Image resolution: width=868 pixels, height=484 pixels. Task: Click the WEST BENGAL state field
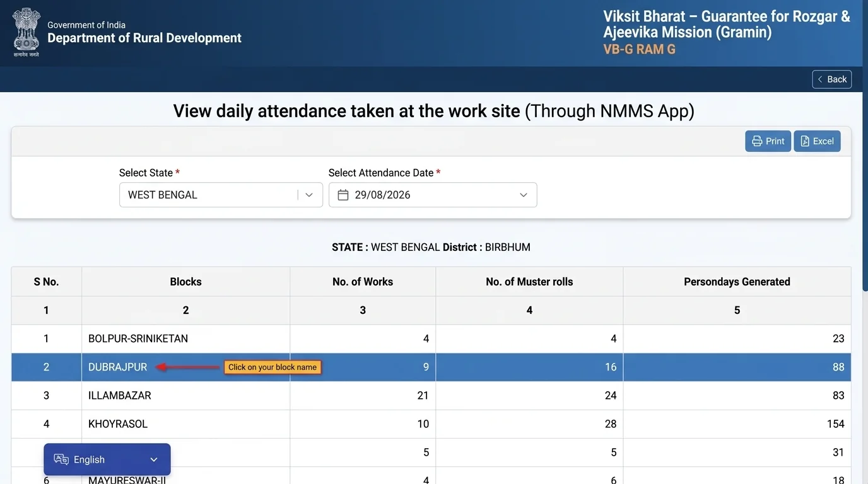[x=221, y=195]
